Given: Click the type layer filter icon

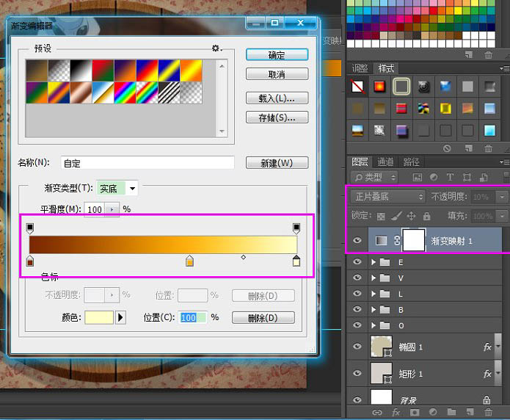Looking at the screenshot, I should [x=450, y=177].
